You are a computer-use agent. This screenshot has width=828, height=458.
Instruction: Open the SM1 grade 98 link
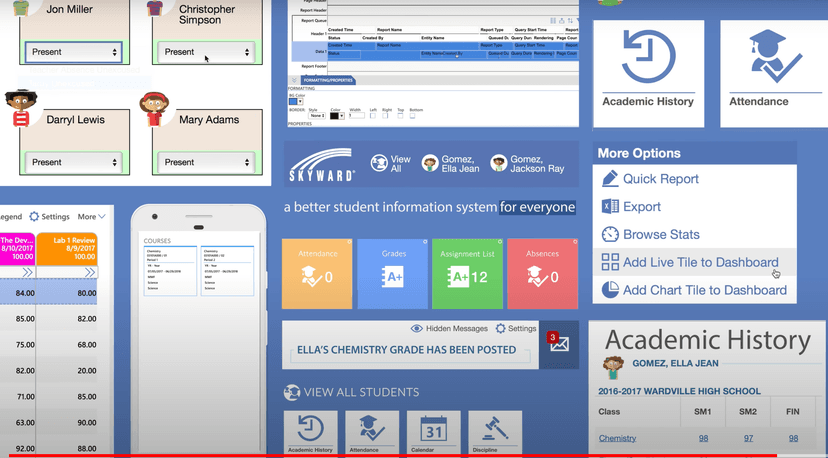703,438
